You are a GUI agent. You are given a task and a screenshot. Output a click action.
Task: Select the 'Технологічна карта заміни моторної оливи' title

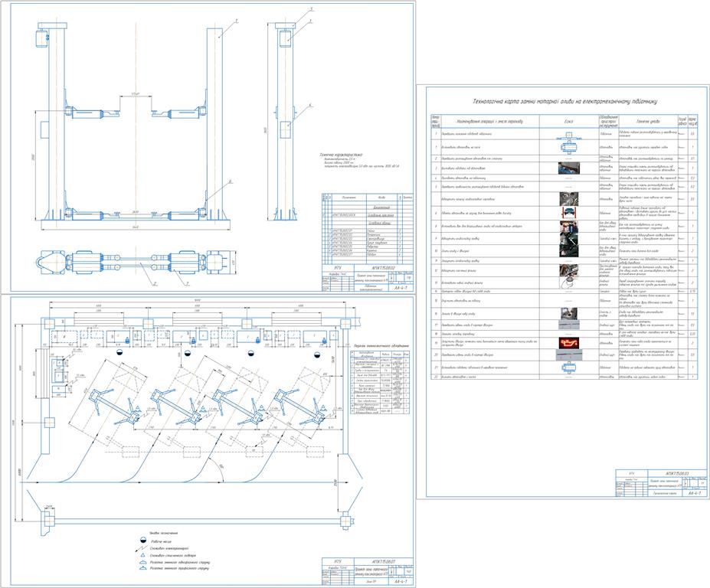click(x=564, y=102)
